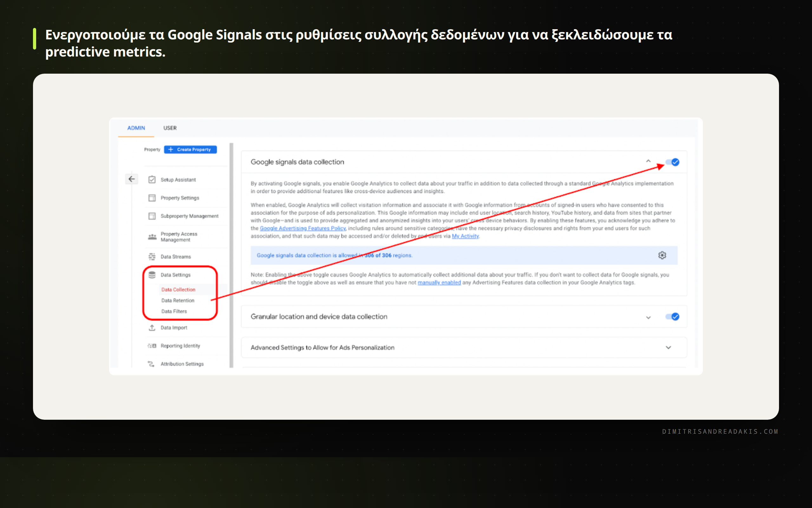Click the Attribution Settings icon
The height and width of the screenshot is (508, 812).
(151, 364)
